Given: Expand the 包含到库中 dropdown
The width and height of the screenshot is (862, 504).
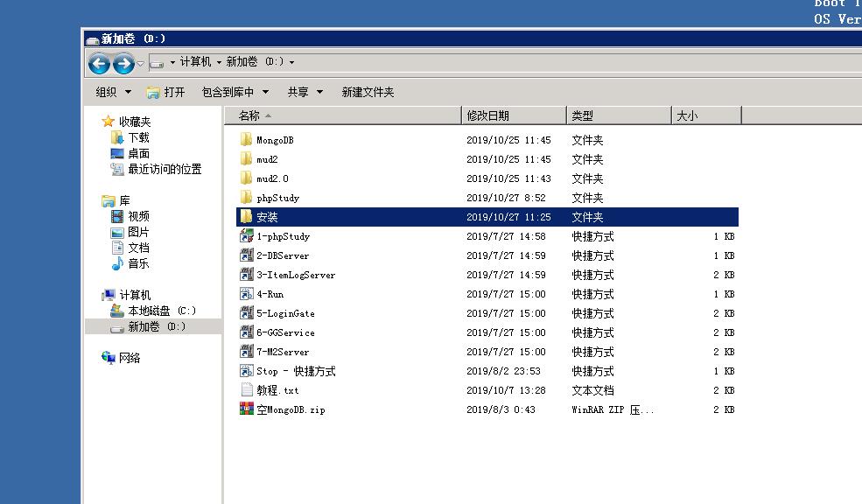Looking at the screenshot, I should [235, 92].
